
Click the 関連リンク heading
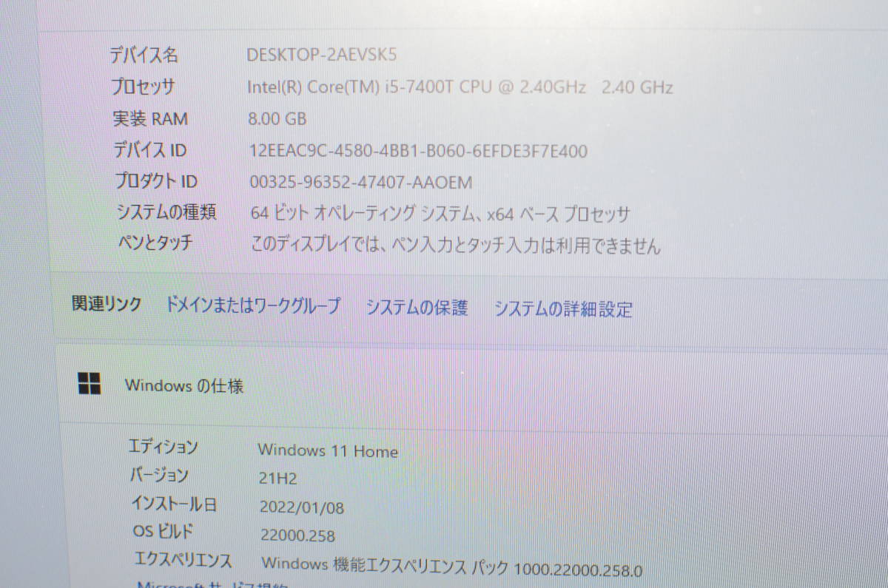pos(107,304)
